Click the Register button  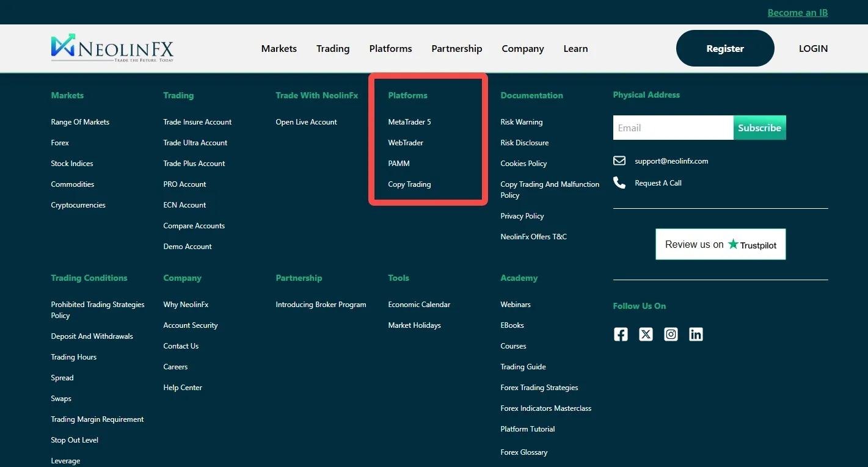pos(725,48)
